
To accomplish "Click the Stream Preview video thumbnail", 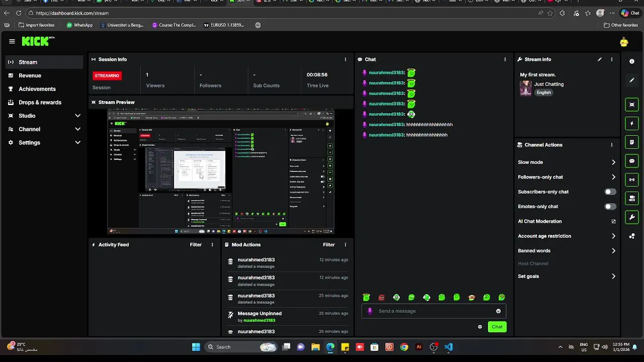I will (x=221, y=171).
